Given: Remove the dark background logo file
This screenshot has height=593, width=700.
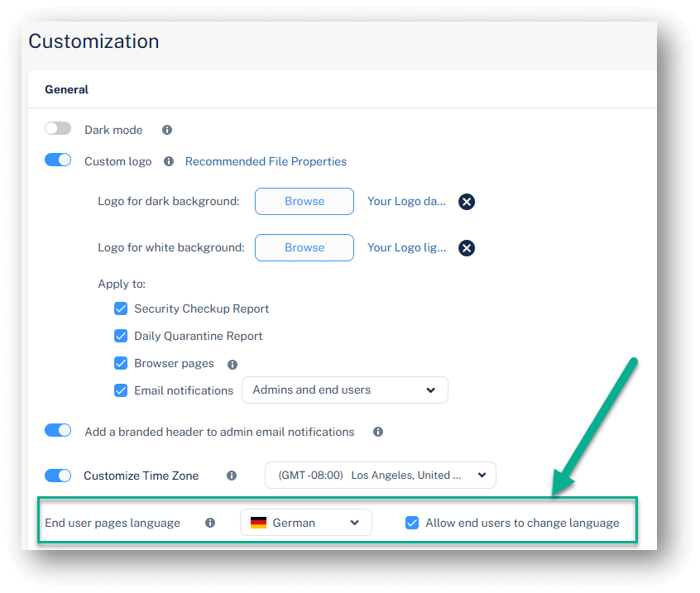Looking at the screenshot, I should pos(467,202).
